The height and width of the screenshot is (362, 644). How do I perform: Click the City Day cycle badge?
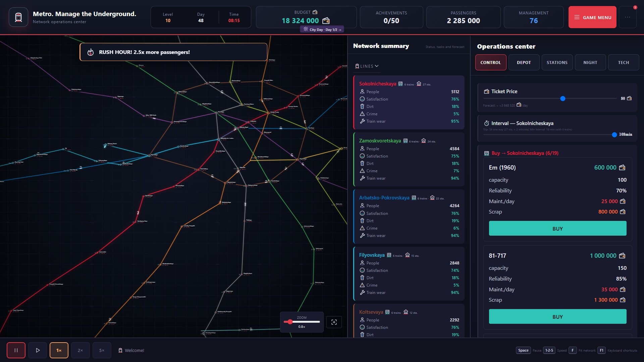(x=322, y=29)
